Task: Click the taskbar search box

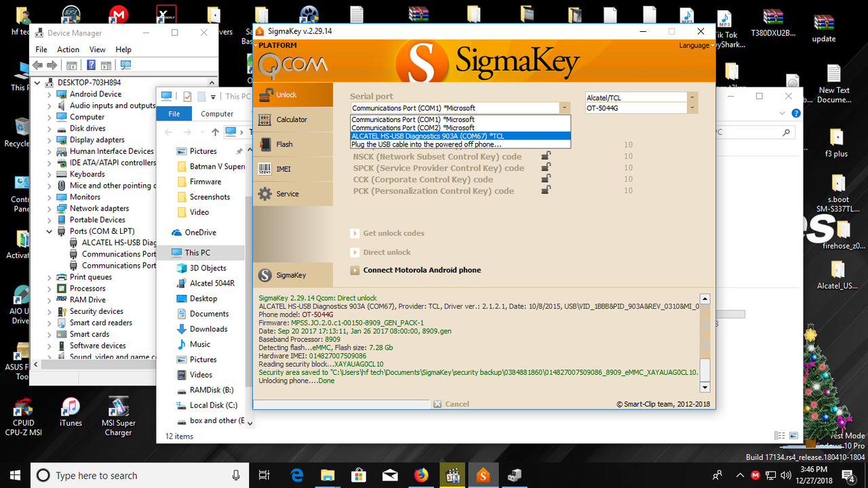Action: [140, 475]
